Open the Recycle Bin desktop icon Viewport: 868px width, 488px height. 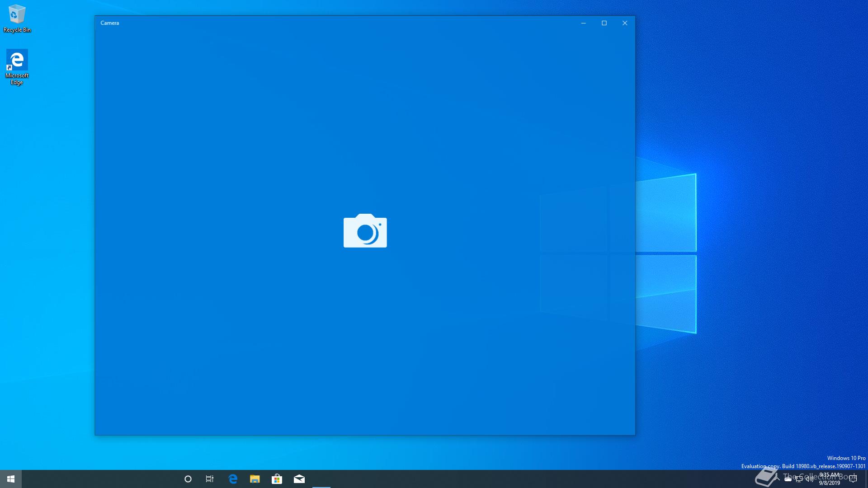pos(17,19)
